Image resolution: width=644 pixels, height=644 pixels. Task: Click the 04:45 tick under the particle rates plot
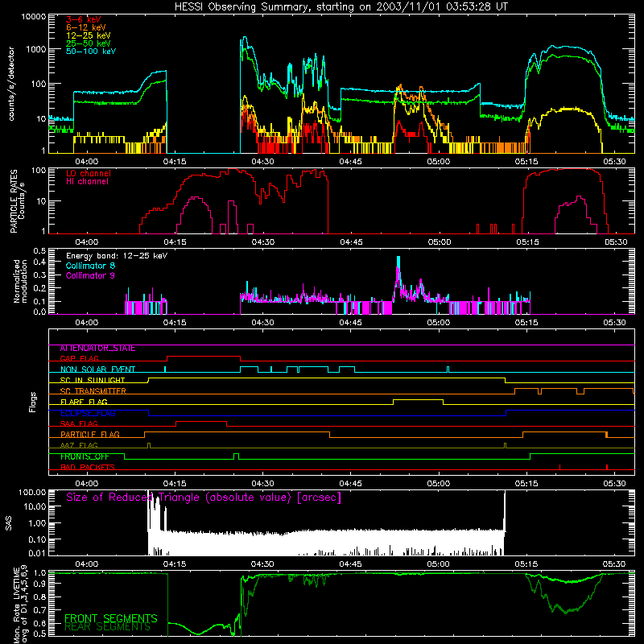(x=351, y=242)
